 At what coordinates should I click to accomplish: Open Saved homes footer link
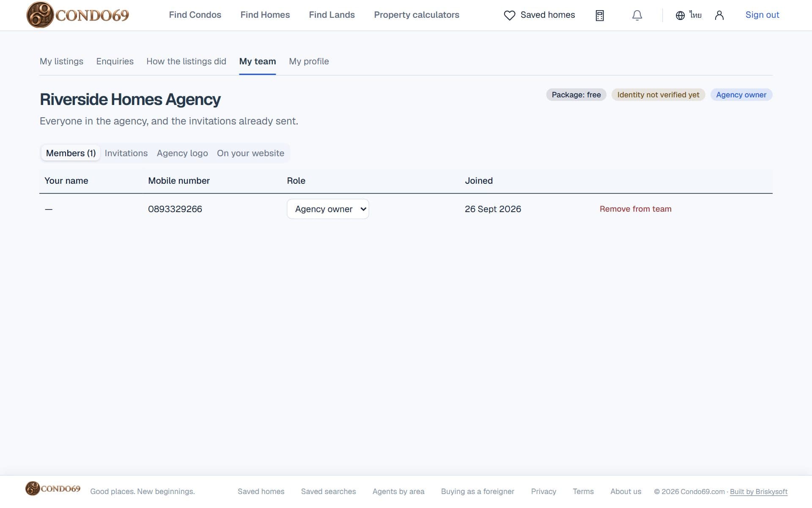261,491
